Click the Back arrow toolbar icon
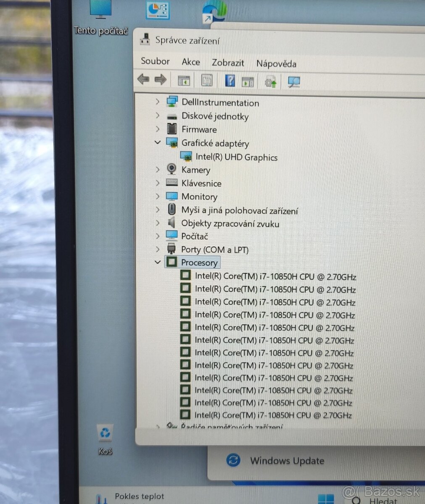This screenshot has height=504, width=425. click(x=143, y=79)
